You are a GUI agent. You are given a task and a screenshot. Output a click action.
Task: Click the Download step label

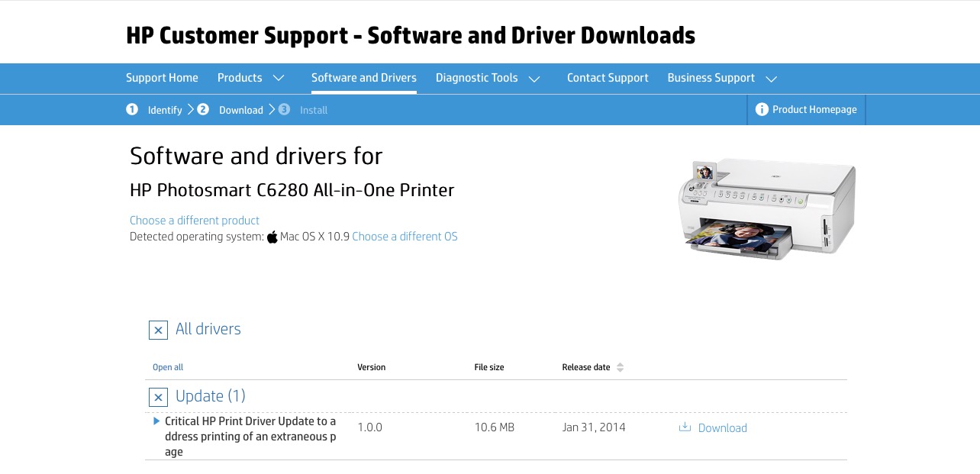click(241, 110)
